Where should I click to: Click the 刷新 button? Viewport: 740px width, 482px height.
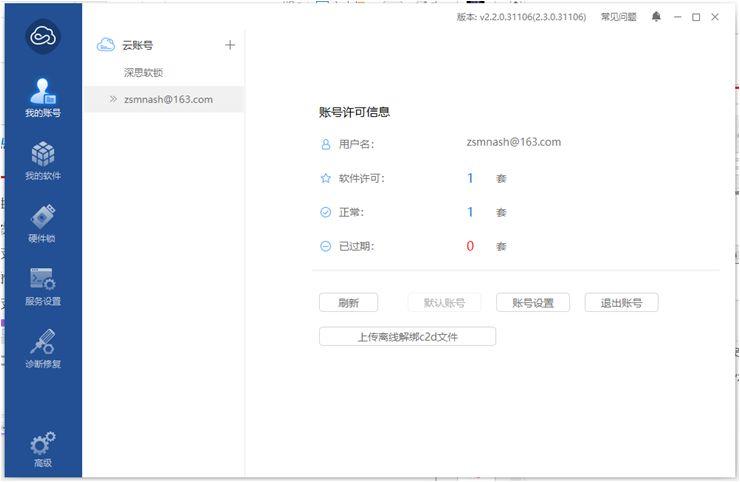tap(348, 303)
